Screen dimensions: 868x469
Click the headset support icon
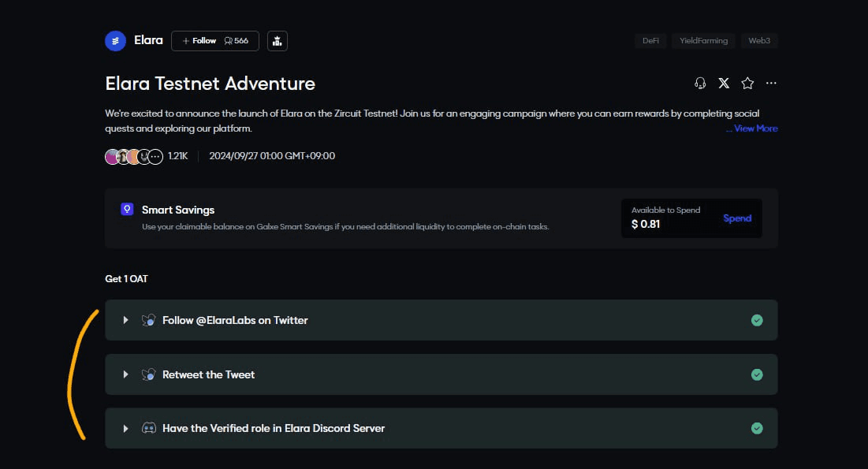click(700, 83)
